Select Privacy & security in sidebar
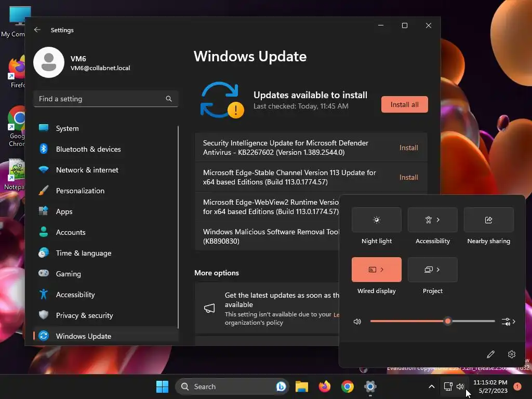532x399 pixels. [105, 315]
